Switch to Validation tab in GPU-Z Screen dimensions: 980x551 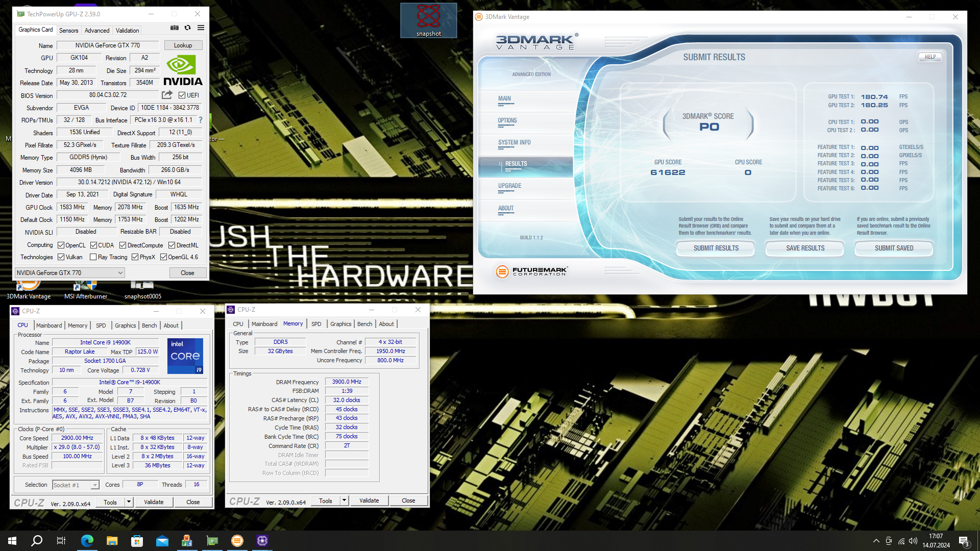click(x=127, y=31)
